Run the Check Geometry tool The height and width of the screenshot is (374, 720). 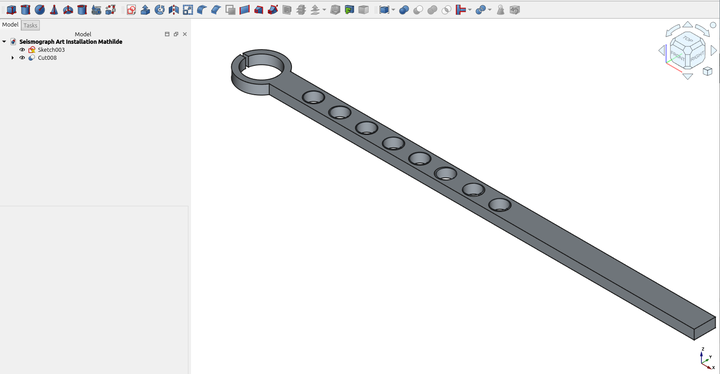501,10
